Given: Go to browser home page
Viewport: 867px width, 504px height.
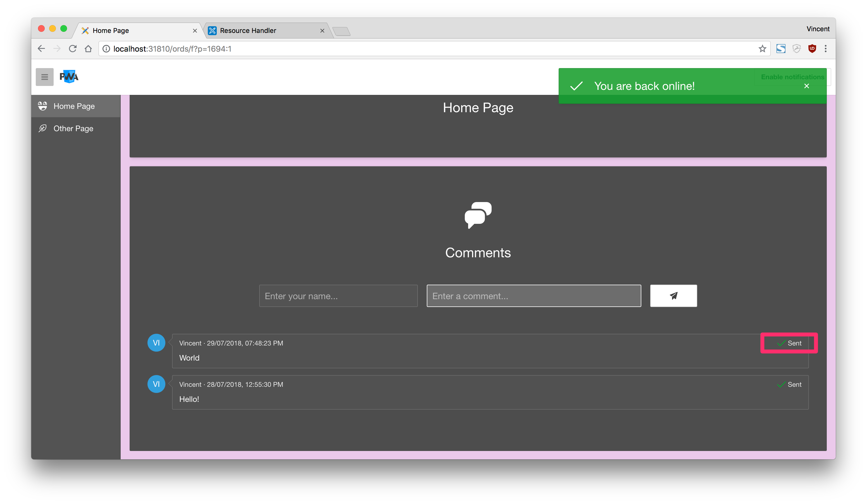Looking at the screenshot, I should tap(89, 49).
